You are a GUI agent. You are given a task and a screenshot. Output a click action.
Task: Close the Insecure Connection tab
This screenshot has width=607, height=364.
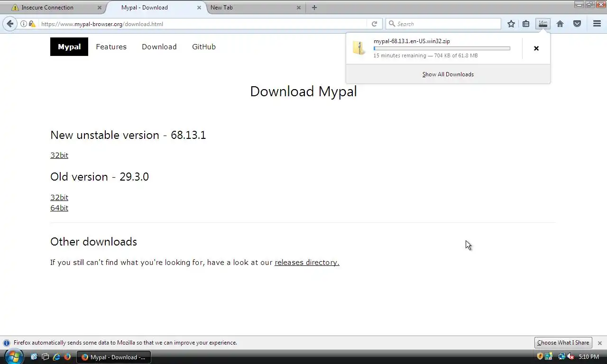pyautogui.click(x=100, y=8)
